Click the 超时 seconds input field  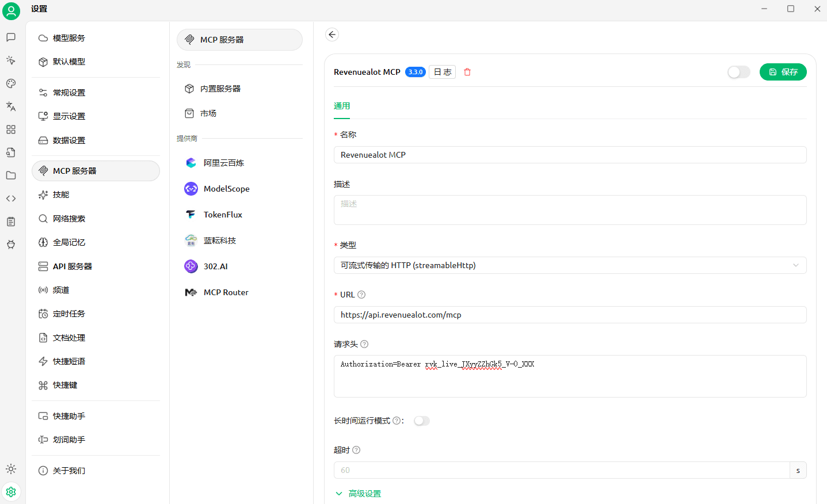pyautogui.click(x=562, y=470)
